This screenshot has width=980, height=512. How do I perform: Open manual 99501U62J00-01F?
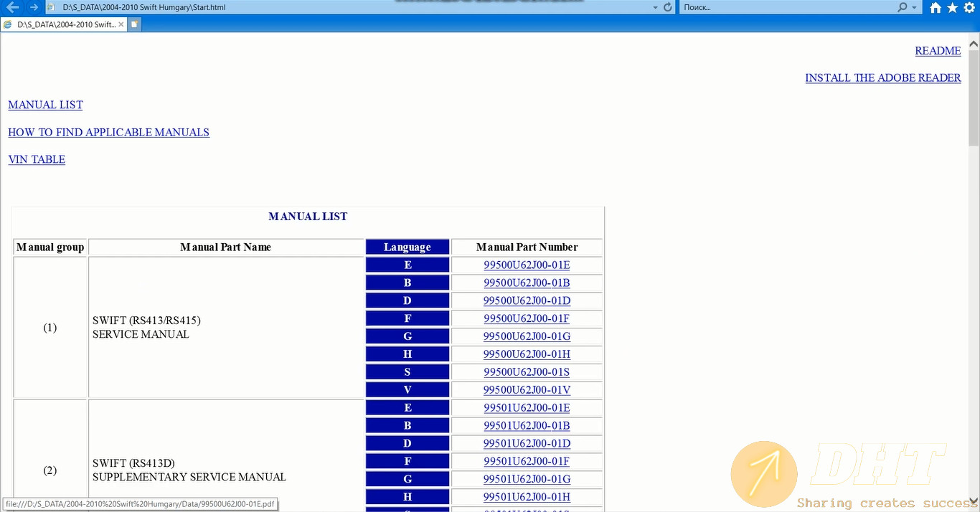point(527,461)
